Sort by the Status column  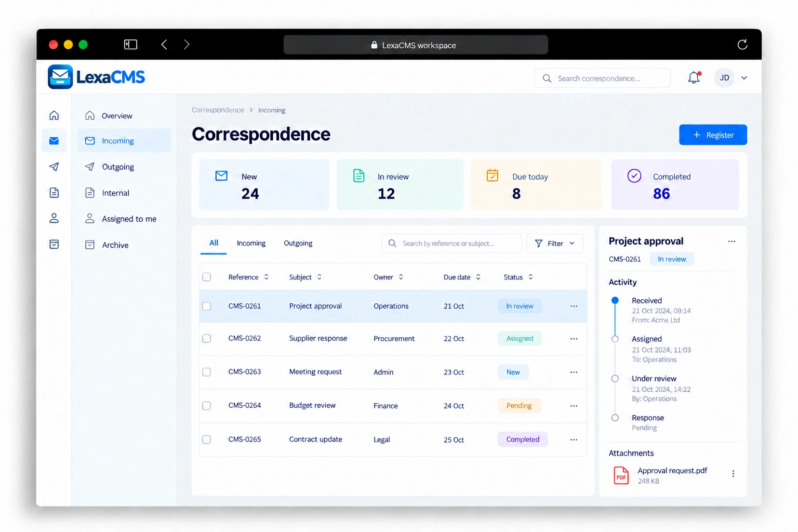518,277
